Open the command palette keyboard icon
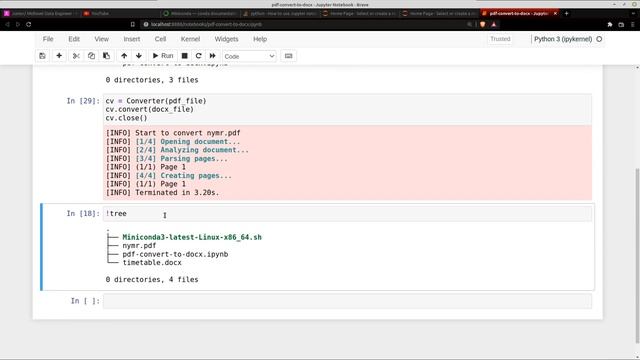This screenshot has height=360, width=640. [289, 56]
